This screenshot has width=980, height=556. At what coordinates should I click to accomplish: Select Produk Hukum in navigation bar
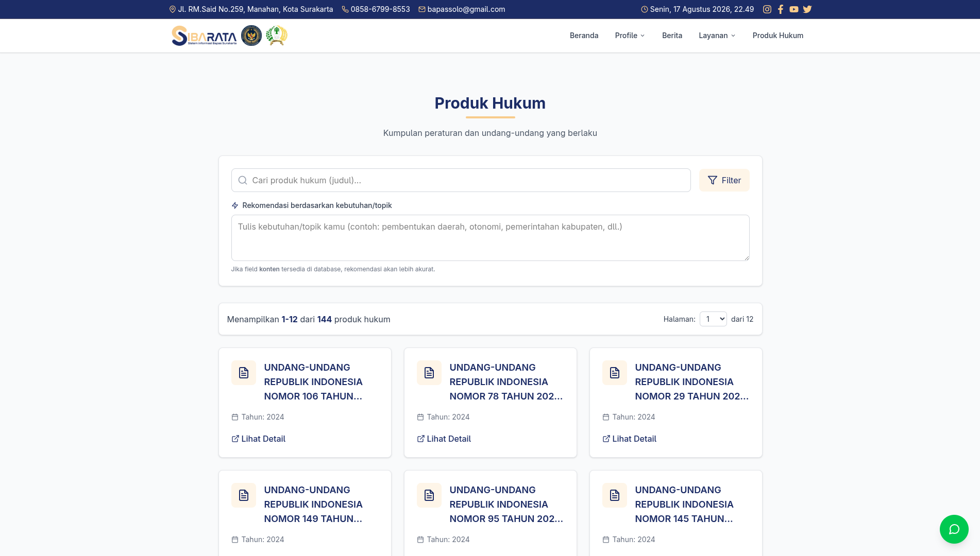(778, 36)
